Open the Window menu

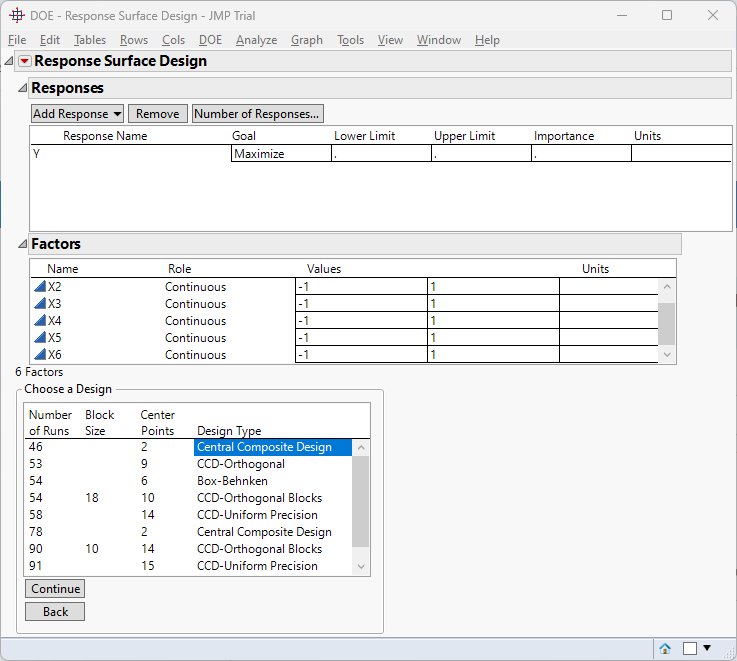click(x=439, y=40)
